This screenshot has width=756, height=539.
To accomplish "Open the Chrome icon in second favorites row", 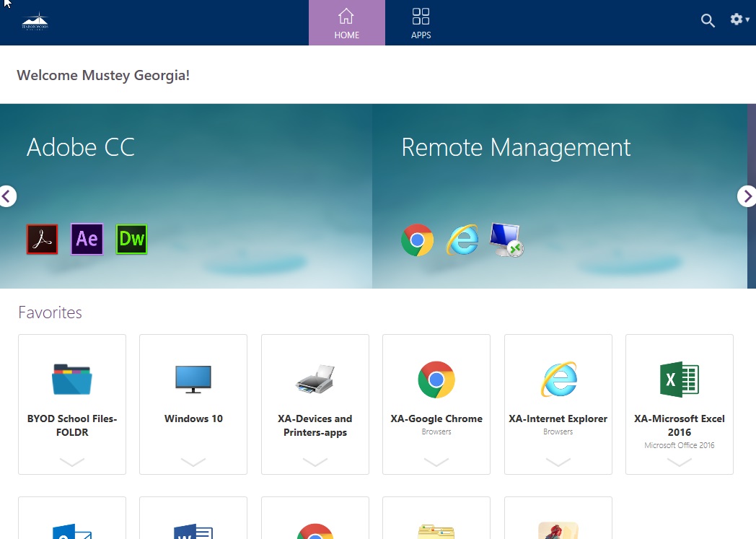I will 315,531.
